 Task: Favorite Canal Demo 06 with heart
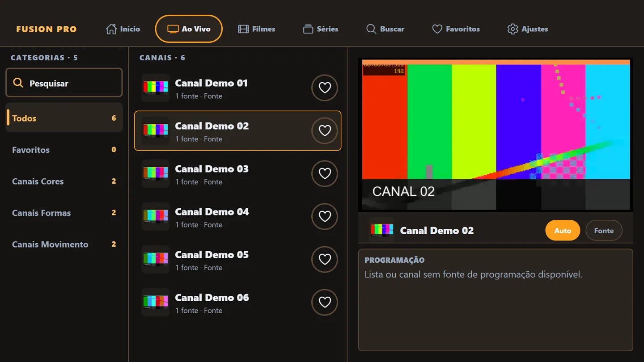coord(325,302)
